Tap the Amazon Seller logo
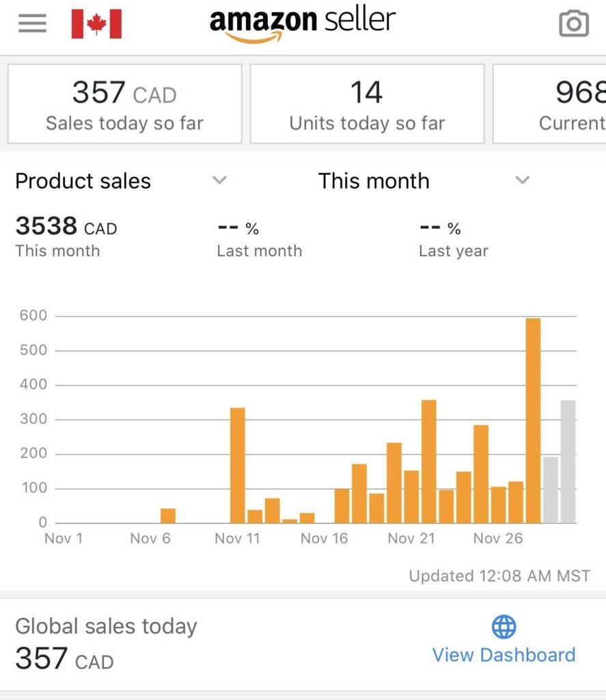606x700 pixels. 302,25
